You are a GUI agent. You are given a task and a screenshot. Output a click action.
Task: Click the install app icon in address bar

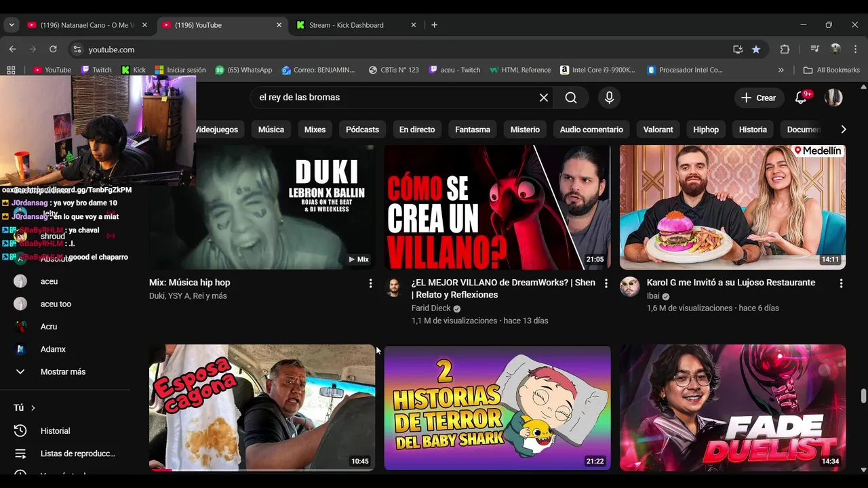[x=738, y=49]
